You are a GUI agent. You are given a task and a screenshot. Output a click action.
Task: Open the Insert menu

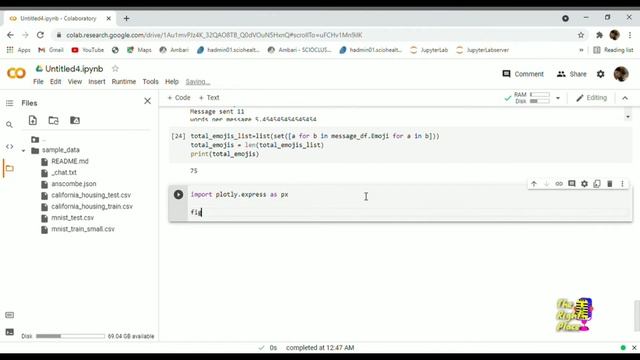point(97,82)
